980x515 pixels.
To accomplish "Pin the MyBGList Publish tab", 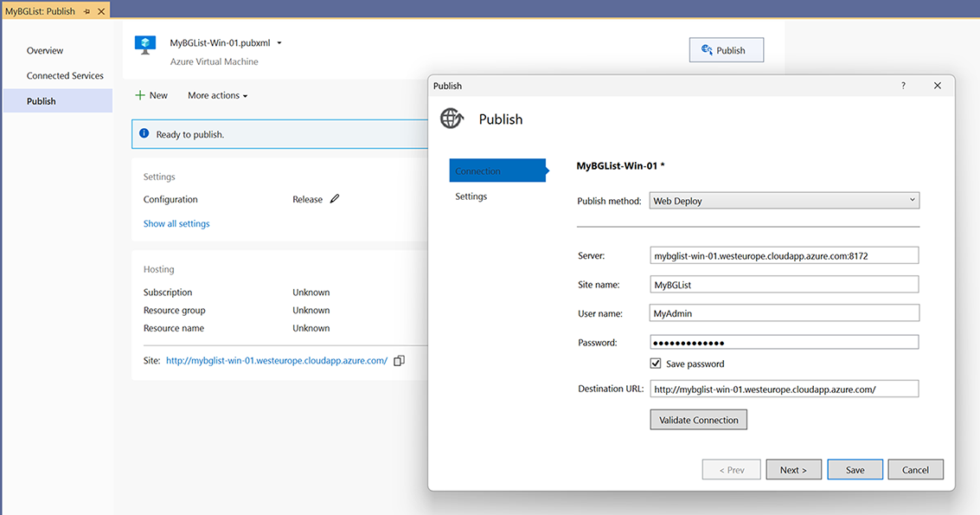I will [x=86, y=11].
